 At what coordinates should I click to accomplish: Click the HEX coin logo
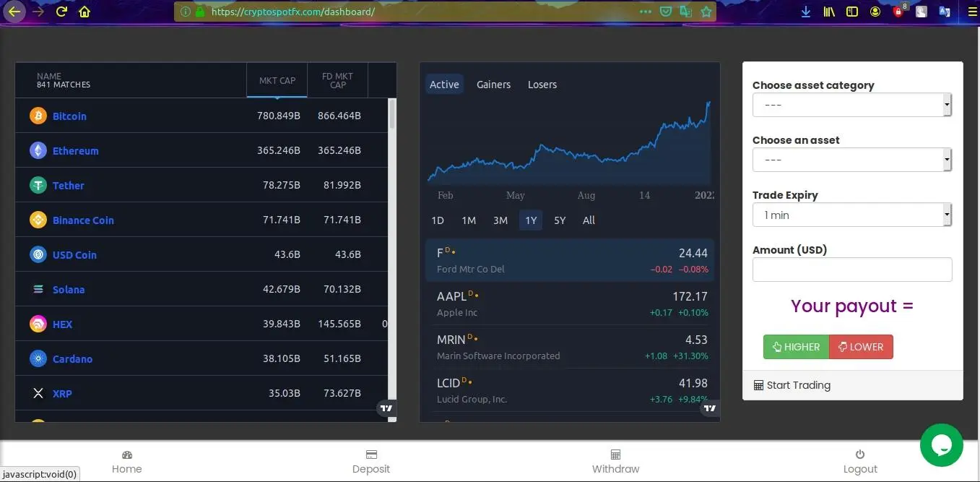pos(38,324)
